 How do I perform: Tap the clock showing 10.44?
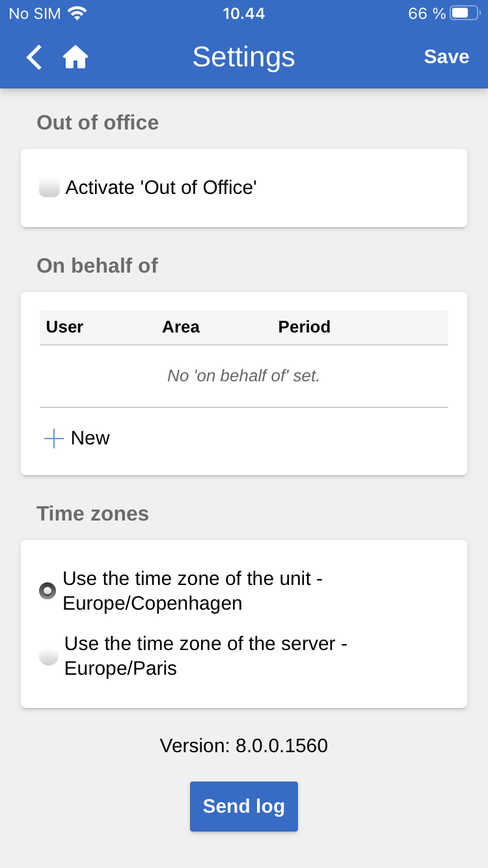point(243,13)
